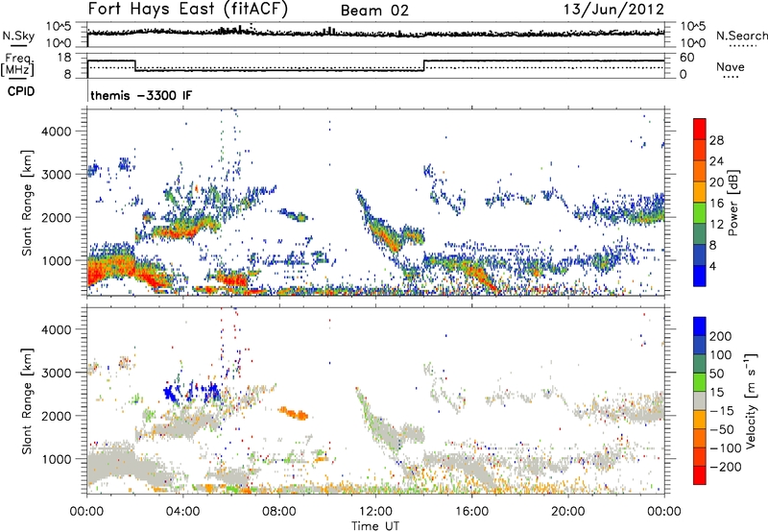Click the '20:00' time axis tick
The height and width of the screenshot is (532, 768).
tap(568, 512)
